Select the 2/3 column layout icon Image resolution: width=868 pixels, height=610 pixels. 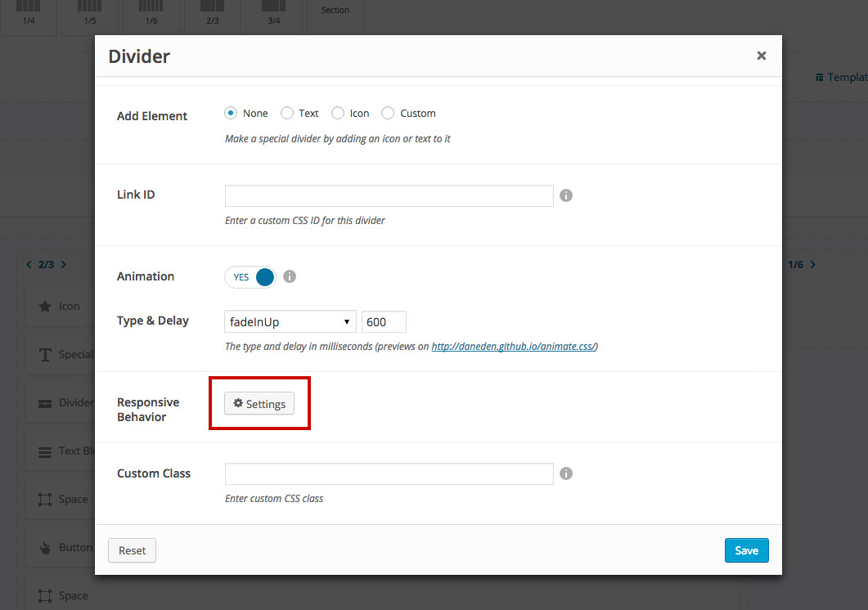[213, 6]
